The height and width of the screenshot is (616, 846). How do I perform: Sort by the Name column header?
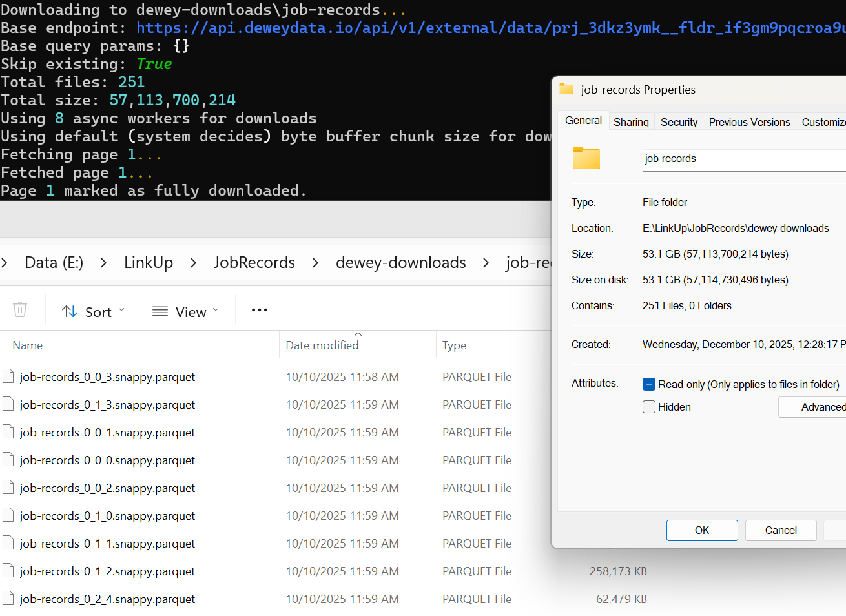(28, 345)
